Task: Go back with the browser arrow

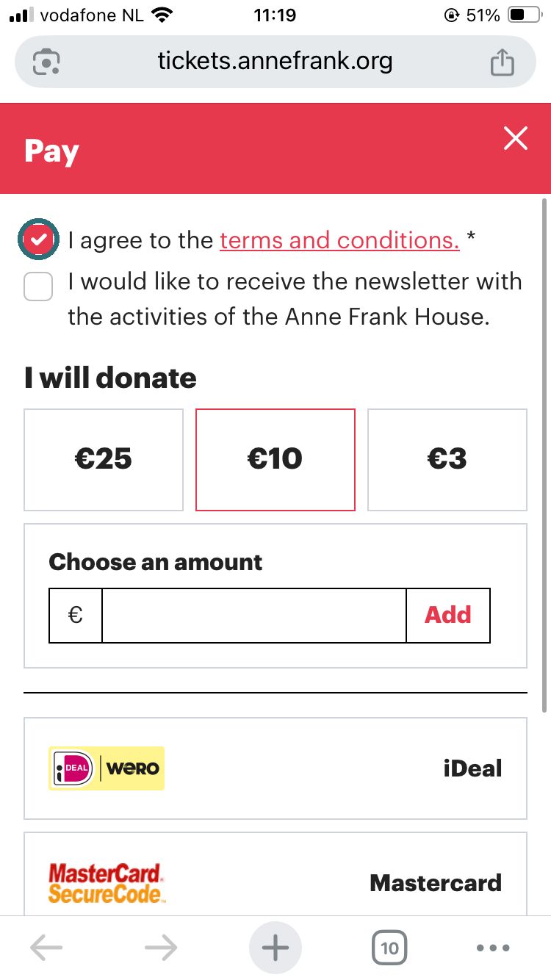Action: pyautogui.click(x=46, y=948)
